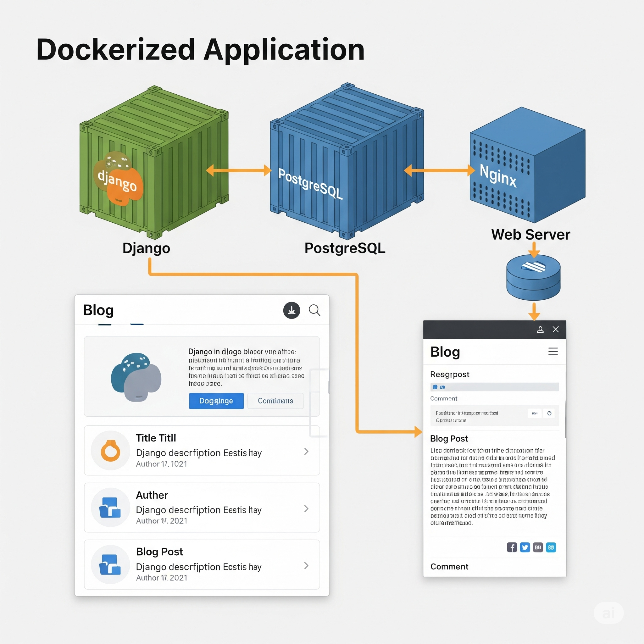Click the database cylinder below the web server
The height and width of the screenshot is (644, 644).
(x=533, y=277)
